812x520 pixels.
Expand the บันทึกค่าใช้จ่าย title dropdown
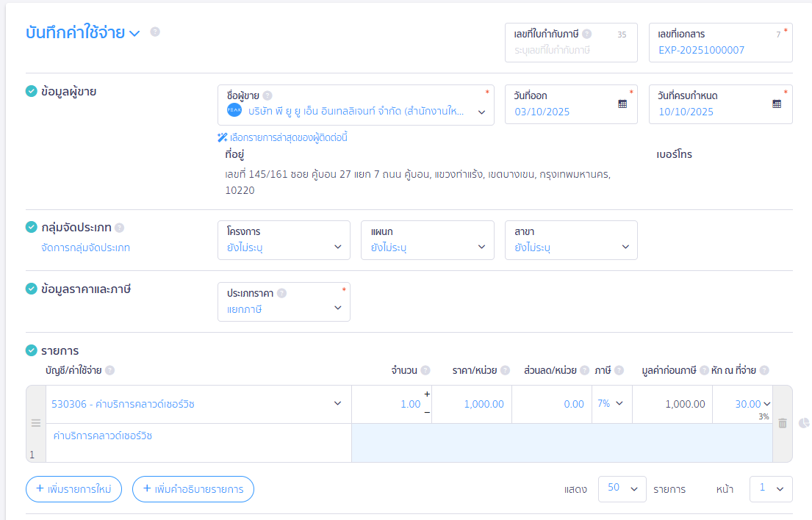click(134, 33)
